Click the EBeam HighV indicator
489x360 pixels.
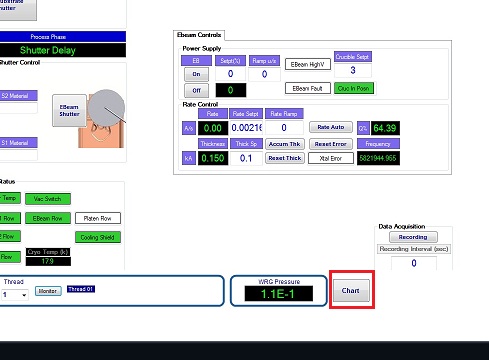coord(308,64)
